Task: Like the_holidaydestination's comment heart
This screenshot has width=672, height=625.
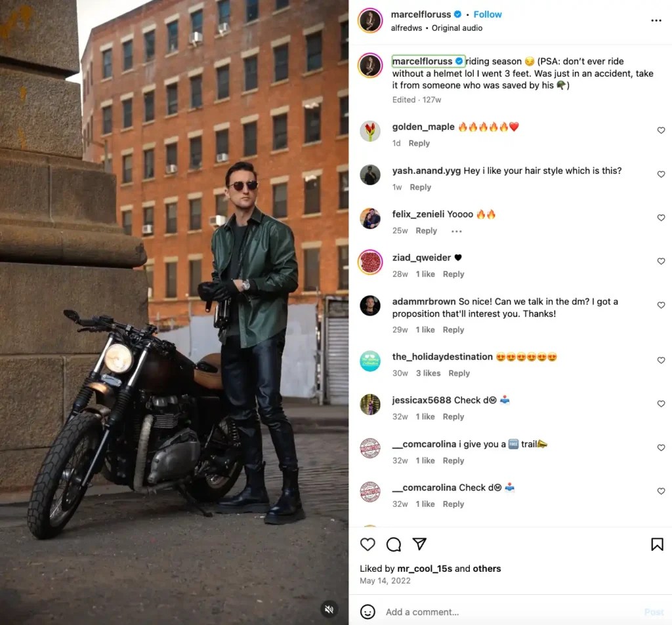Action: [x=661, y=360]
